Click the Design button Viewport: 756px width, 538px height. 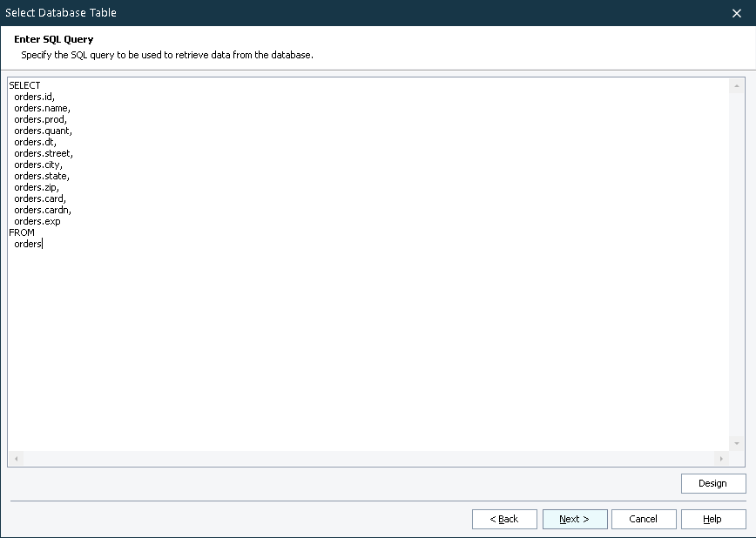[713, 483]
